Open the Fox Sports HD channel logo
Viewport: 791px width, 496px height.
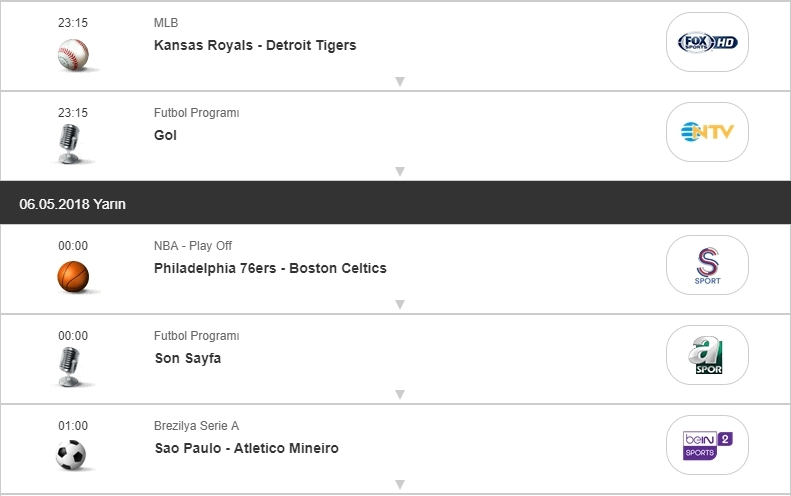coord(707,42)
